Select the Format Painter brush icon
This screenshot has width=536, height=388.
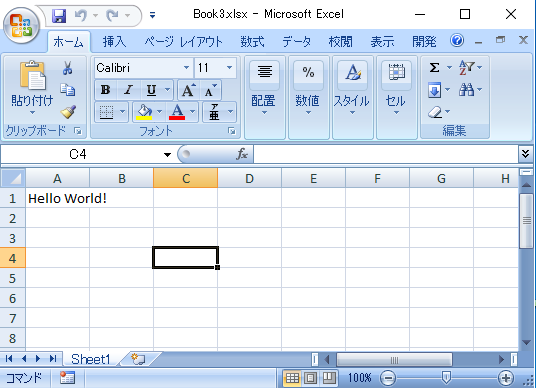(68, 112)
